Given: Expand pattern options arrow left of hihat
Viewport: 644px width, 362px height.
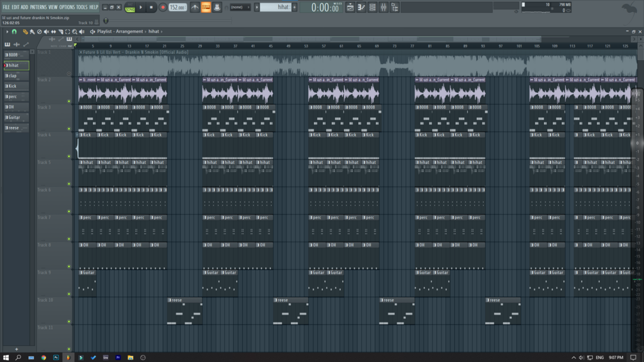Looking at the screenshot, I should click(x=257, y=7).
